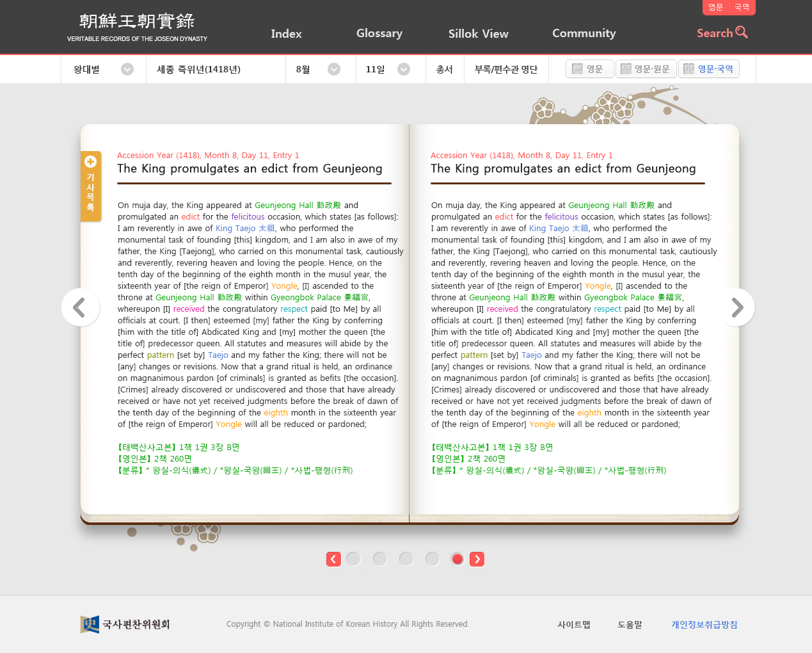
Task: Switch language to 국역 at top
Action: 742,7
